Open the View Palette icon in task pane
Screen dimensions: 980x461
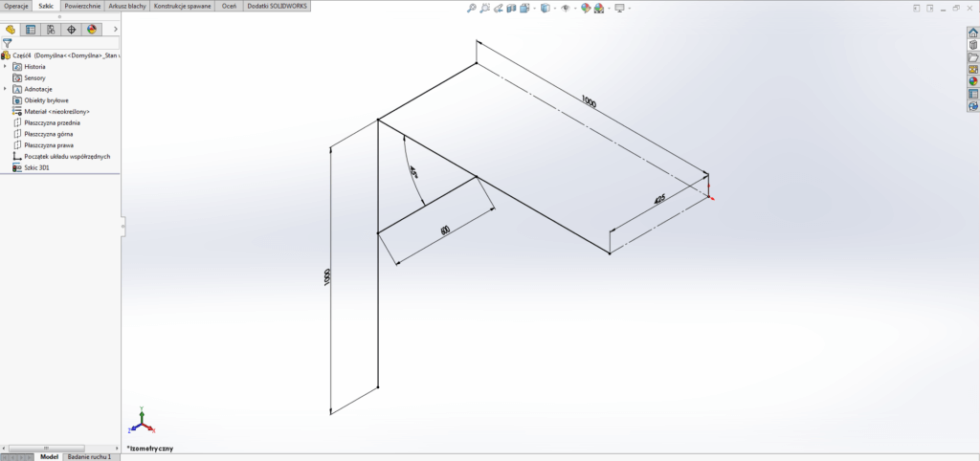973,69
